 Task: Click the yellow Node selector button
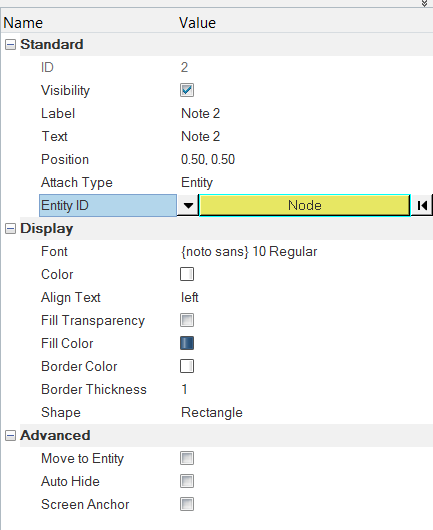[305, 205]
